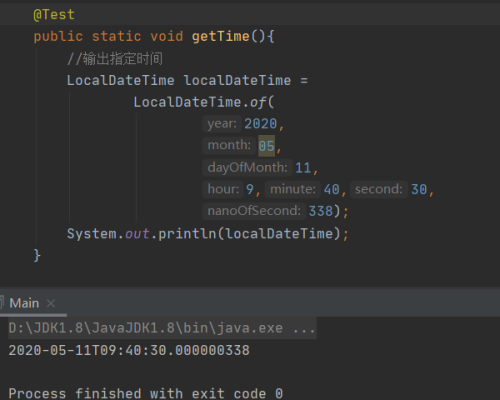This screenshot has height=400, width=500.
Task: Click the month: parameter hint
Action: 229,145
